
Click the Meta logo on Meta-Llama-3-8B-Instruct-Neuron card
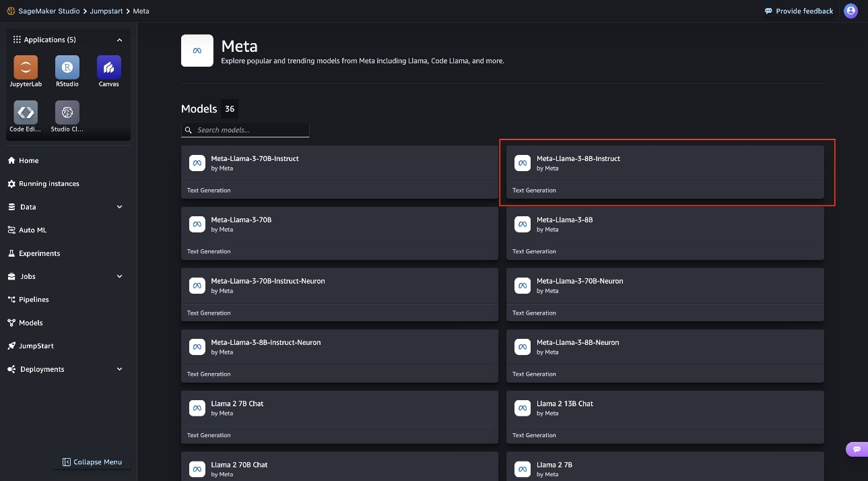coord(197,347)
